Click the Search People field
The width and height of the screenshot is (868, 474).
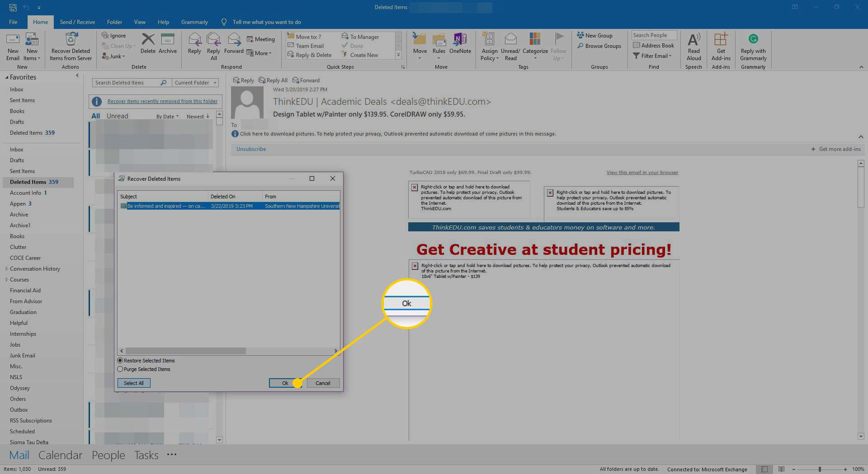tap(654, 35)
